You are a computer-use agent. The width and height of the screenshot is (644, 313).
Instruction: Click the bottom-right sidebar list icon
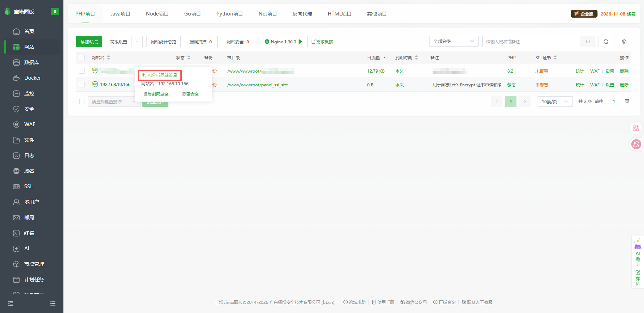[53, 303]
